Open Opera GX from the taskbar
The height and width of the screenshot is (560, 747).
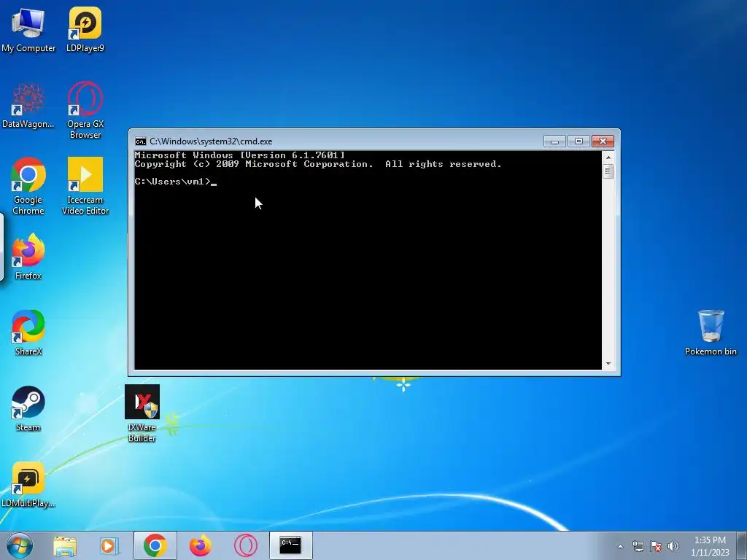tap(246, 545)
